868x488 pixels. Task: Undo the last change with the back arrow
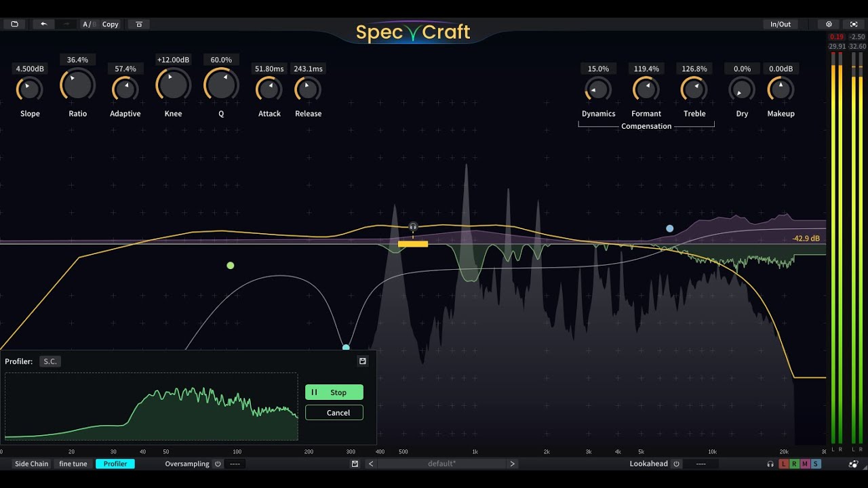tap(43, 24)
